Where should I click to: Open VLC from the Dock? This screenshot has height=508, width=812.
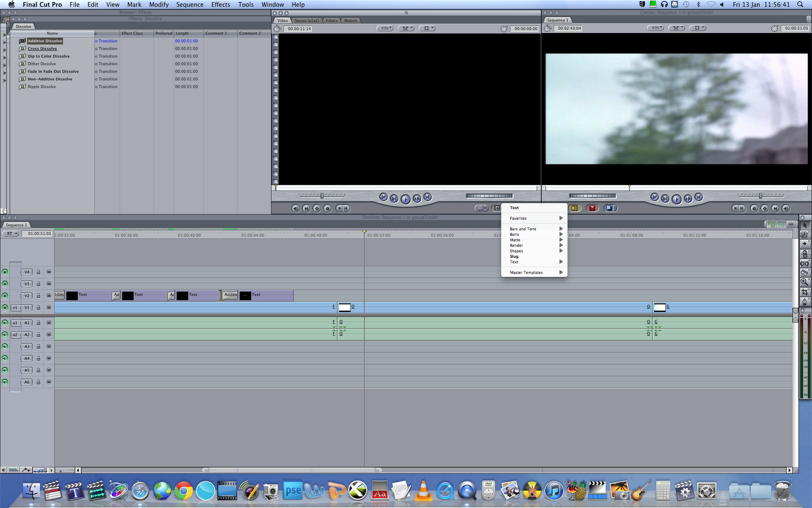pyautogui.click(x=423, y=491)
